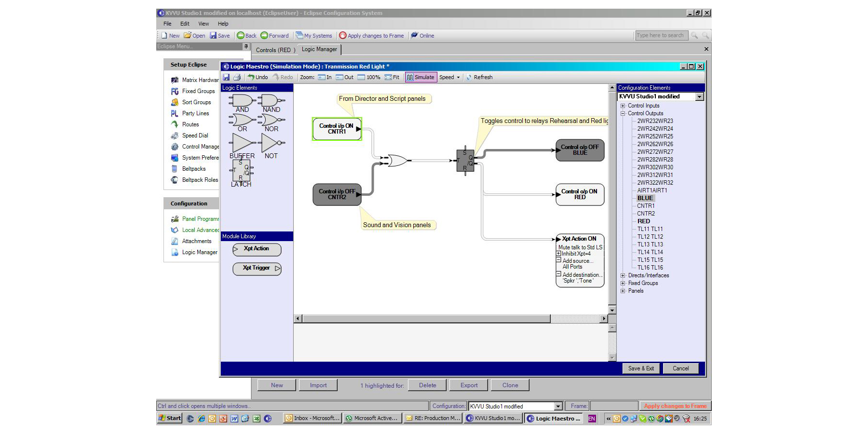Toggle the Simulate mode button
This screenshot has width=868, height=434.
pos(420,77)
